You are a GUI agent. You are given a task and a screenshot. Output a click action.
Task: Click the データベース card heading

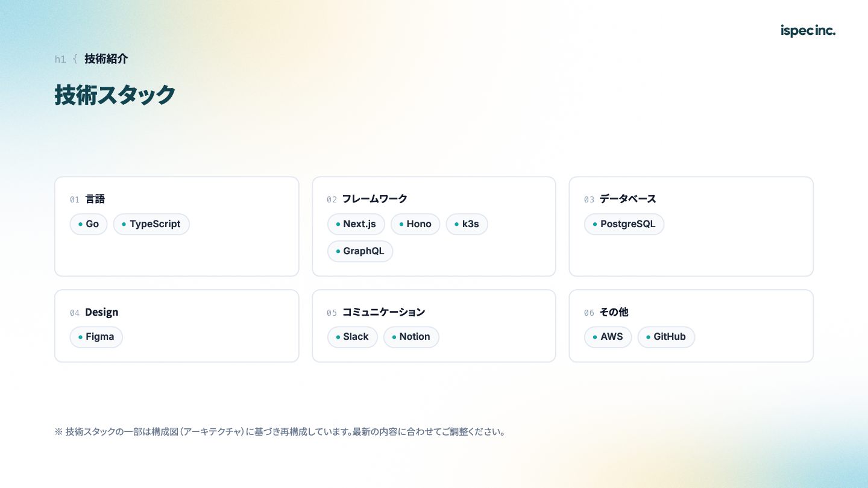[627, 199]
